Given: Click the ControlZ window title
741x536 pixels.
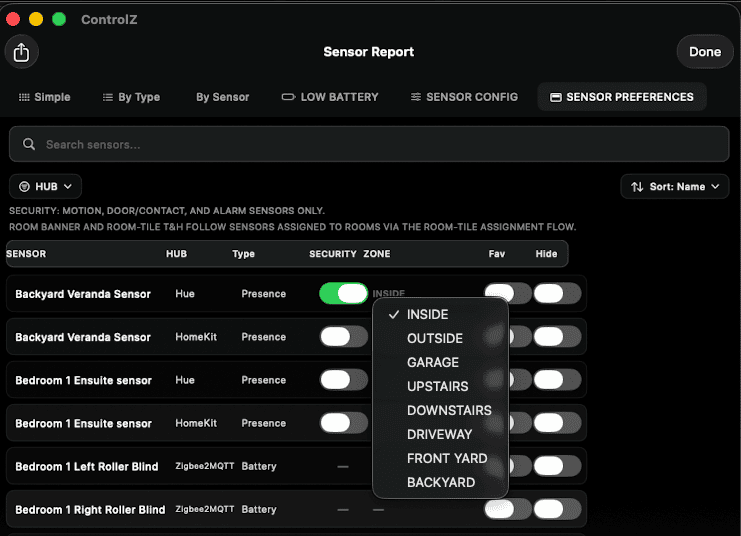Looking at the screenshot, I should point(109,19).
